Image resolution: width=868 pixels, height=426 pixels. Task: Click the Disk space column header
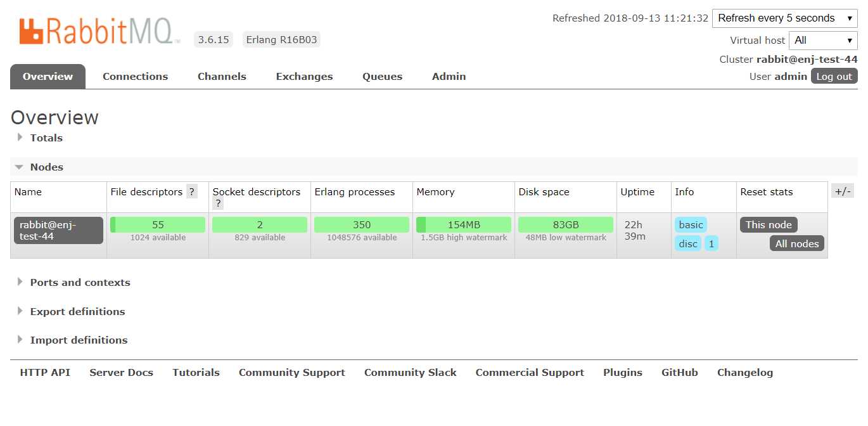point(544,192)
